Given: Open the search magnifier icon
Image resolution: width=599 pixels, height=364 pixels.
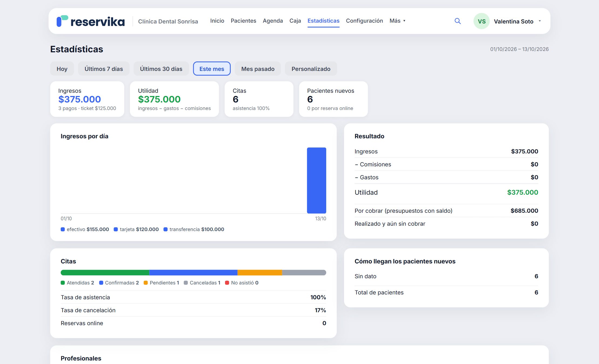Looking at the screenshot, I should [458, 21].
